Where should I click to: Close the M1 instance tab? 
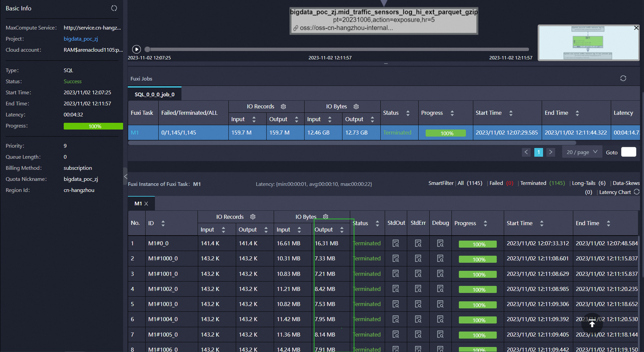click(146, 204)
